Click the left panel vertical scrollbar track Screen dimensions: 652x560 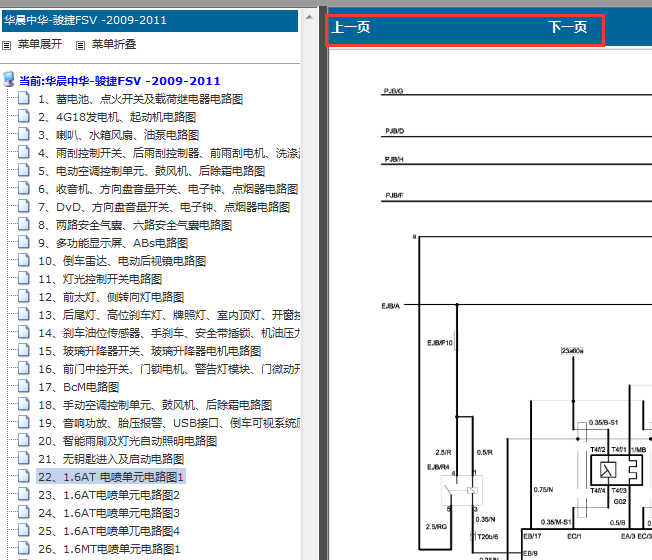pos(309,291)
